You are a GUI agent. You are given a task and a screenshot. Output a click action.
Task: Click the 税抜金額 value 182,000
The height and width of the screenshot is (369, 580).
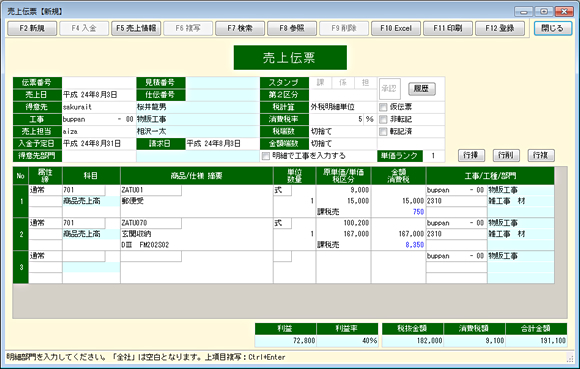click(413, 341)
